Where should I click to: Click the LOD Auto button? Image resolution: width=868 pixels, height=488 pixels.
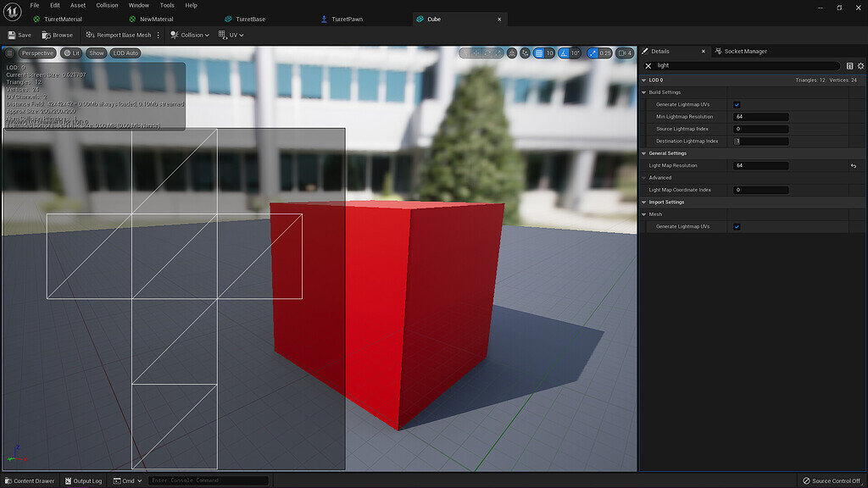coord(124,53)
